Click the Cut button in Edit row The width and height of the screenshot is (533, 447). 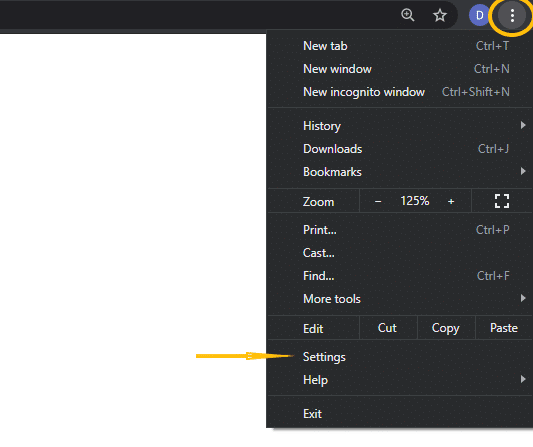(387, 328)
